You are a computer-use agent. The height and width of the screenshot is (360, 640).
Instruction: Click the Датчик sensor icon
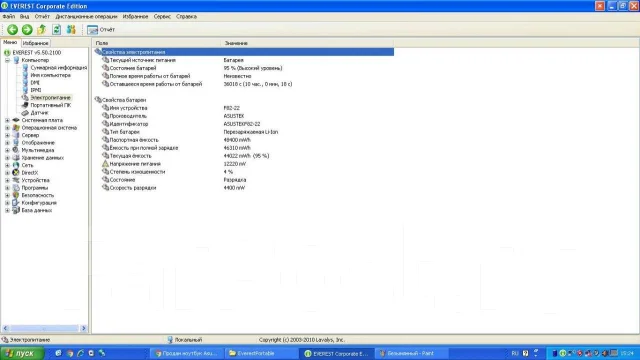click(x=25, y=113)
